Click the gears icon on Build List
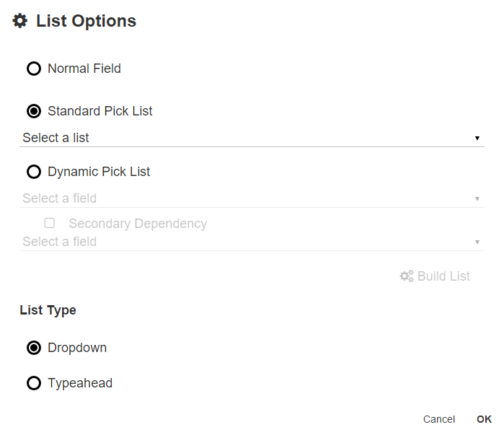504x435 pixels. 407,276
